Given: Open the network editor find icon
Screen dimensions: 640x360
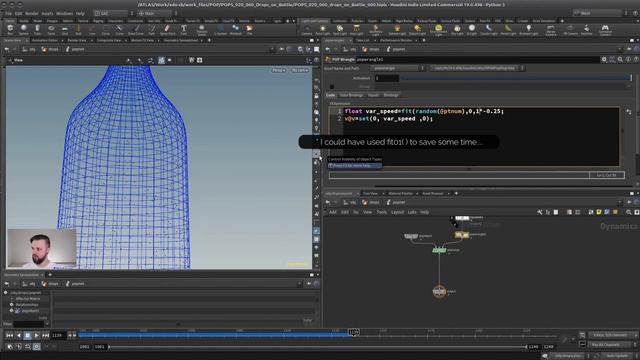Looking at the screenshot, I should 629,212.
